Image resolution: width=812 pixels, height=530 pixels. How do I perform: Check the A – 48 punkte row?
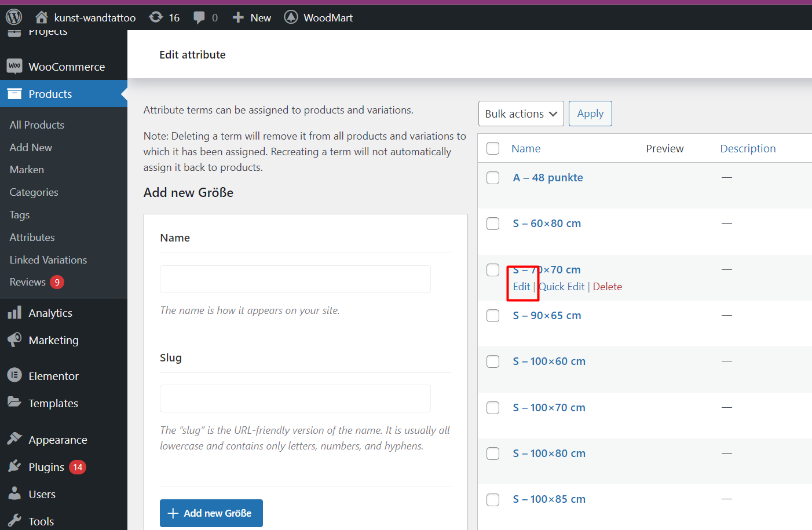[x=493, y=178]
